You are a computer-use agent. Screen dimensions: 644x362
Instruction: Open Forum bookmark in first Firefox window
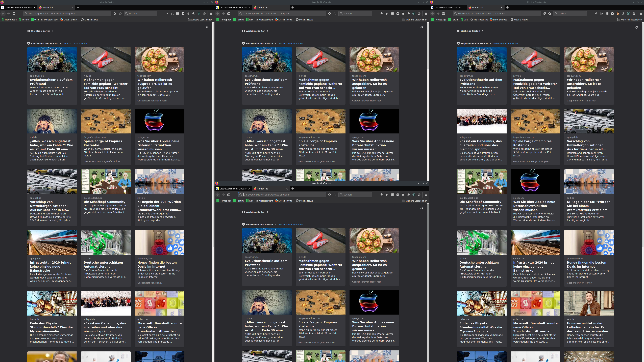(24, 20)
